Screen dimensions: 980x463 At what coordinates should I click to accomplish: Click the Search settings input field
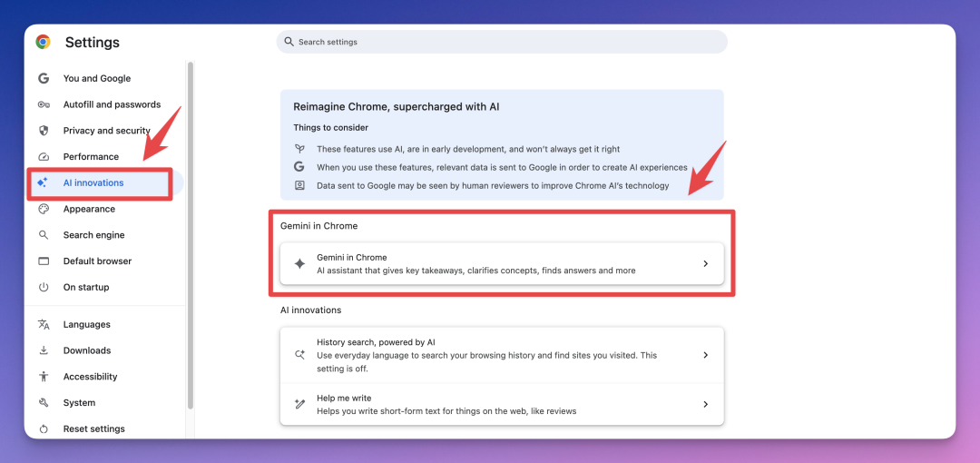502,42
